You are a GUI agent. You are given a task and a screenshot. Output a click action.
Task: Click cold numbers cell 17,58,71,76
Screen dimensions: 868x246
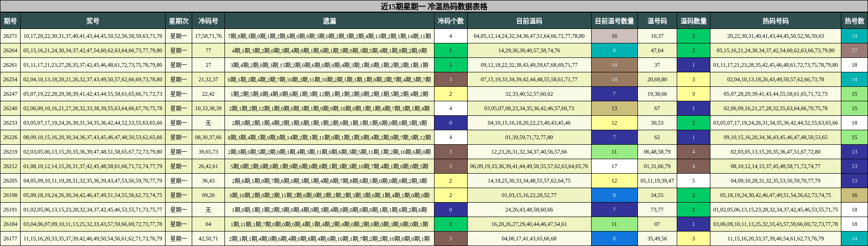coord(208,36)
